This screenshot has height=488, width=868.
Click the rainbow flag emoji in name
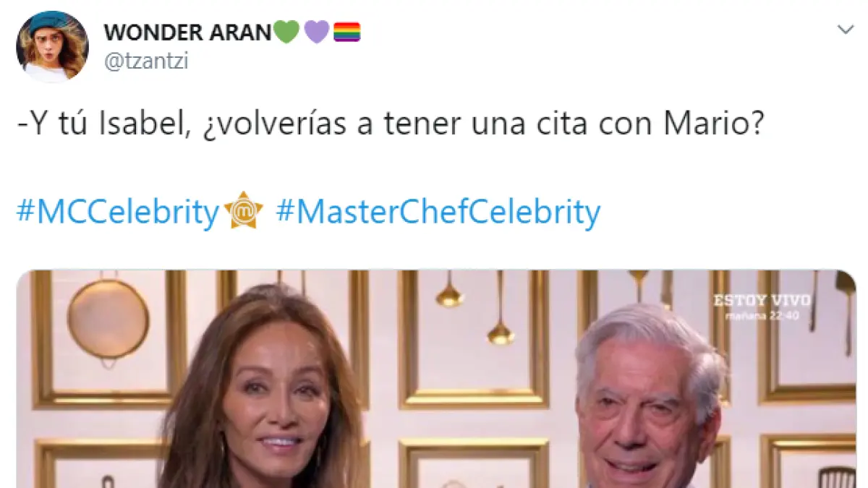coord(346,32)
